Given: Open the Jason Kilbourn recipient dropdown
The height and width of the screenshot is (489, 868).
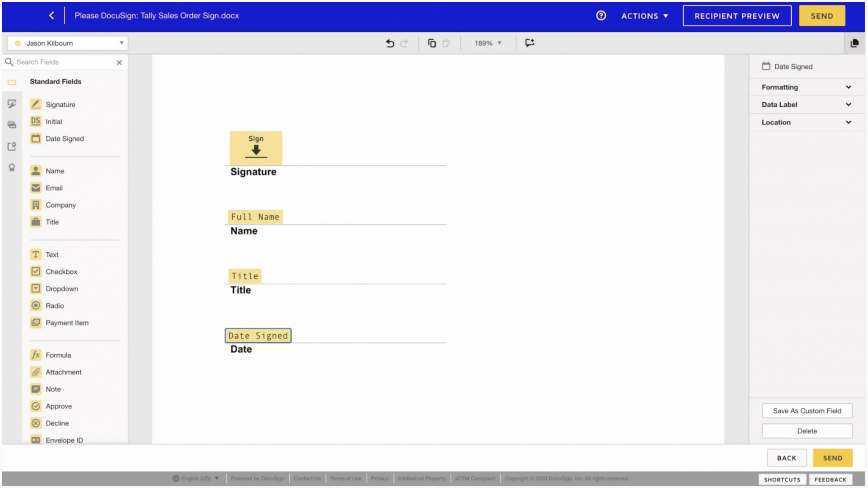Looking at the screenshot, I should click(68, 43).
